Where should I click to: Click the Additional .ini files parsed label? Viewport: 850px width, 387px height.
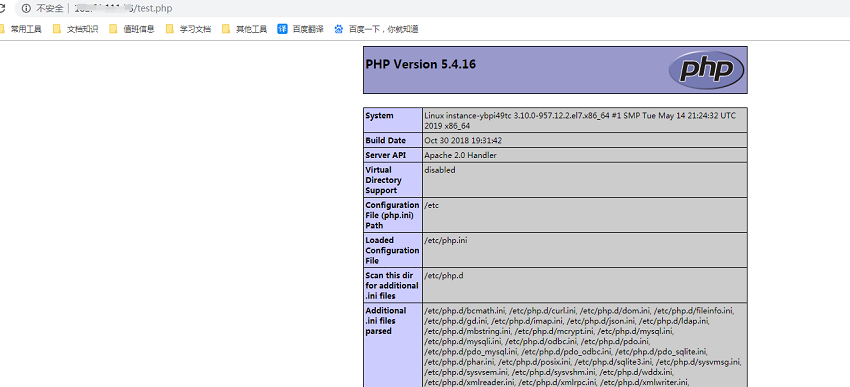pos(386,321)
